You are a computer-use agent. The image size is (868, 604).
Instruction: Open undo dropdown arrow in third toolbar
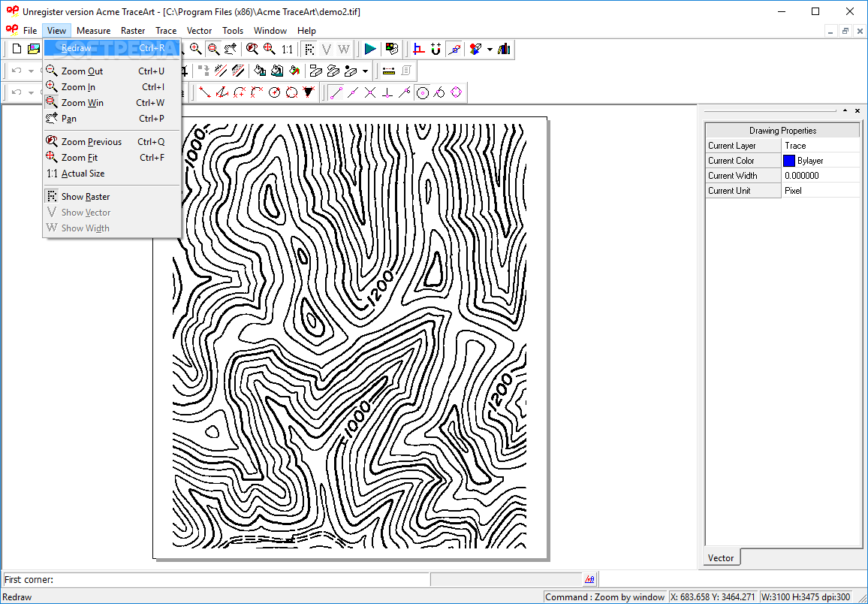[31, 92]
